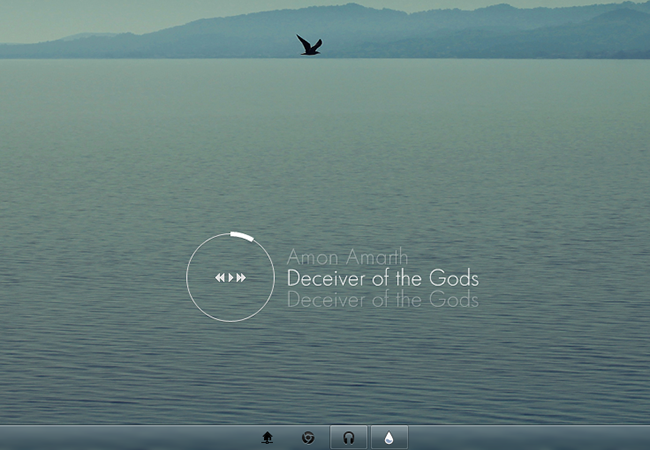Click the dimmed Deceiver of the Gods album line
This screenshot has height=450, width=650.
(x=383, y=299)
